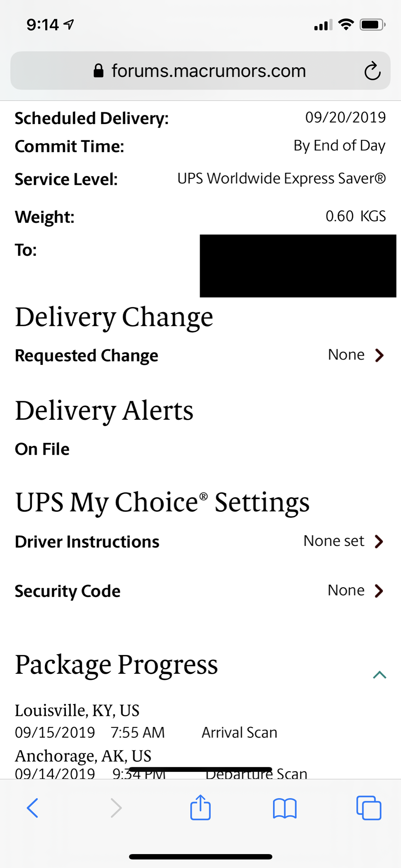The width and height of the screenshot is (401, 868).
Task: Reload the page with refresh icon
Action: [372, 71]
